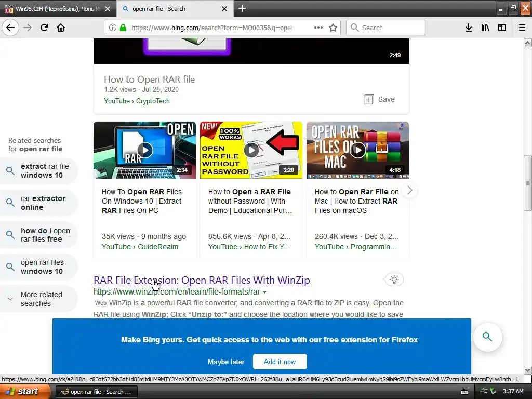The image size is (532, 399).
Task: Dismiss banner with Maybe later
Action: (x=226, y=362)
